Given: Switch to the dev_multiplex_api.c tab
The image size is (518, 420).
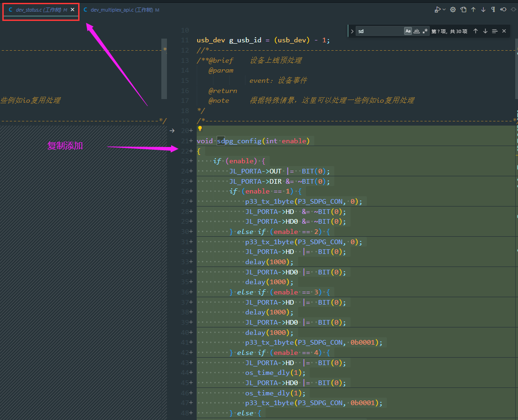Looking at the screenshot, I should tap(121, 10).
